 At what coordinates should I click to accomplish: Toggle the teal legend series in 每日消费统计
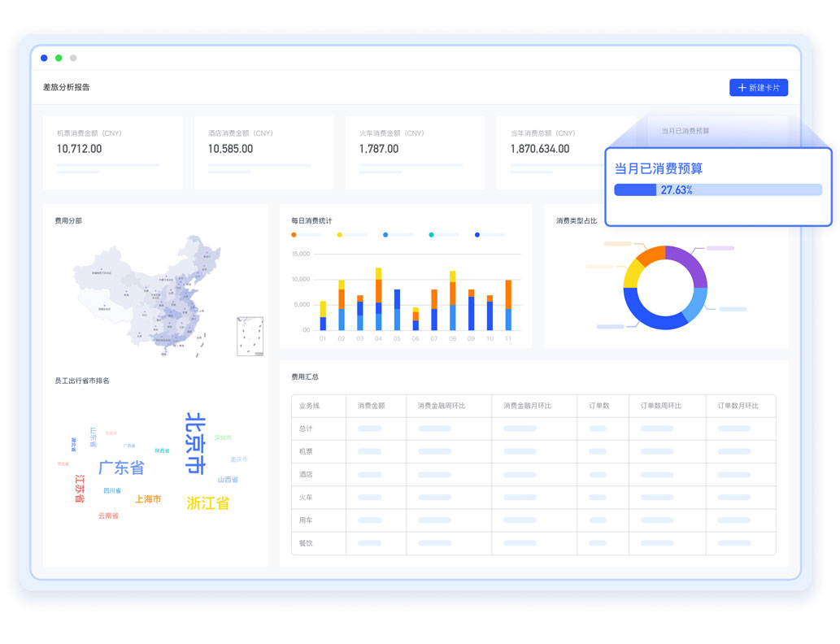432,235
